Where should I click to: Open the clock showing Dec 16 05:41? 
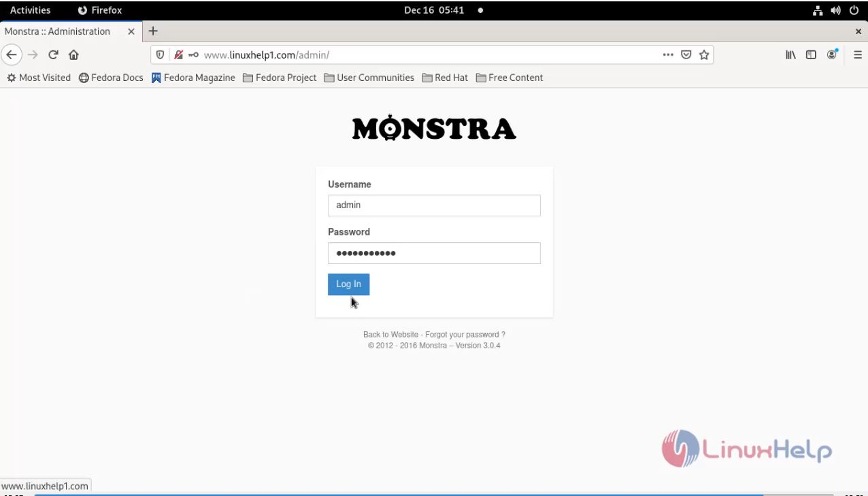[434, 10]
